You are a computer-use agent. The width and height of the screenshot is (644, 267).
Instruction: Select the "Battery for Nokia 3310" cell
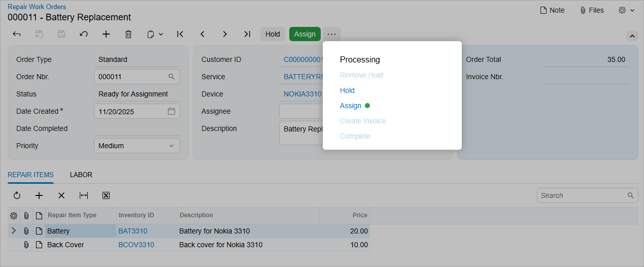pyautogui.click(x=249, y=231)
